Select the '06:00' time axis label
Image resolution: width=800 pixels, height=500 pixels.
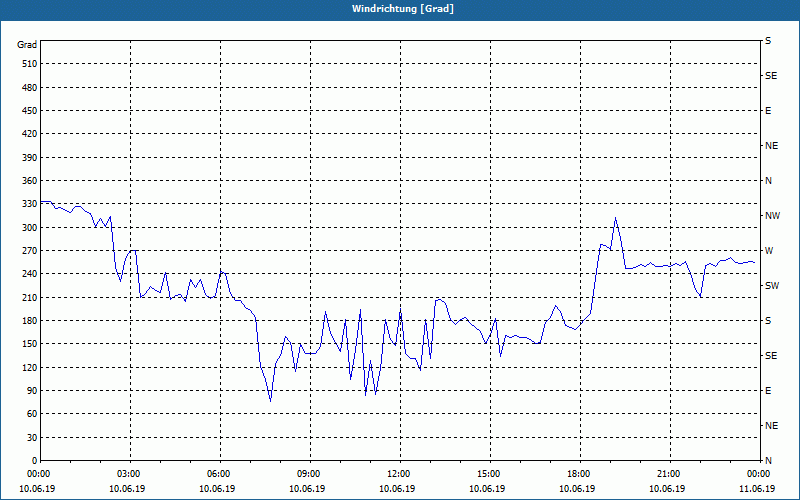coord(218,474)
